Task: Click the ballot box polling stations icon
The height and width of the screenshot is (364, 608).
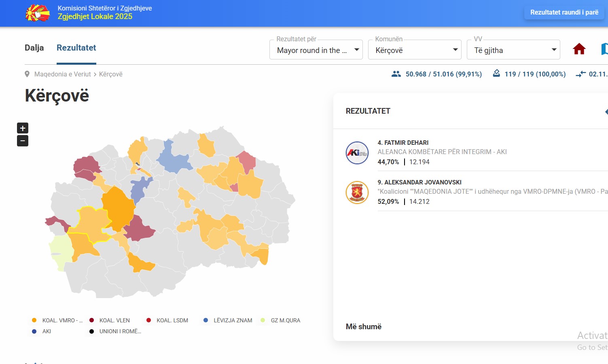Action: [496, 74]
